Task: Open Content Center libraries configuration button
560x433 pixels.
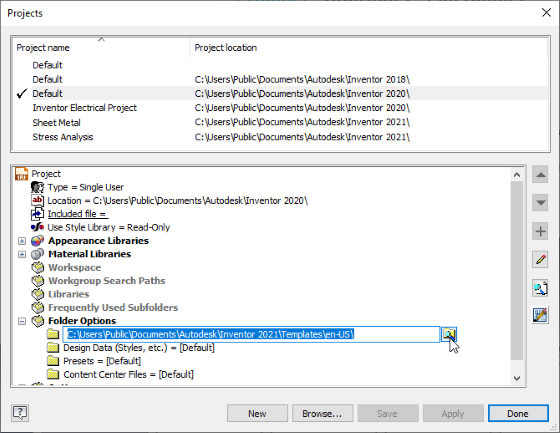Action: click(x=540, y=315)
